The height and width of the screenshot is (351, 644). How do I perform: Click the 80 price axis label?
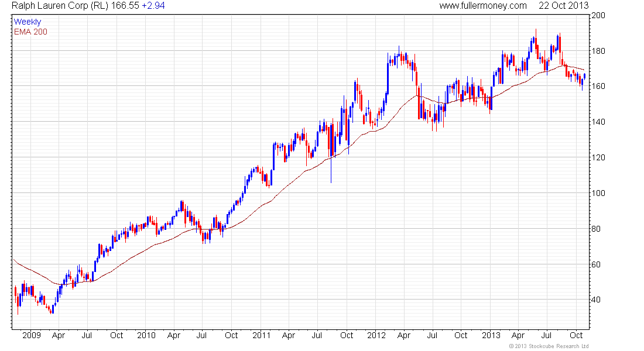[596, 229]
